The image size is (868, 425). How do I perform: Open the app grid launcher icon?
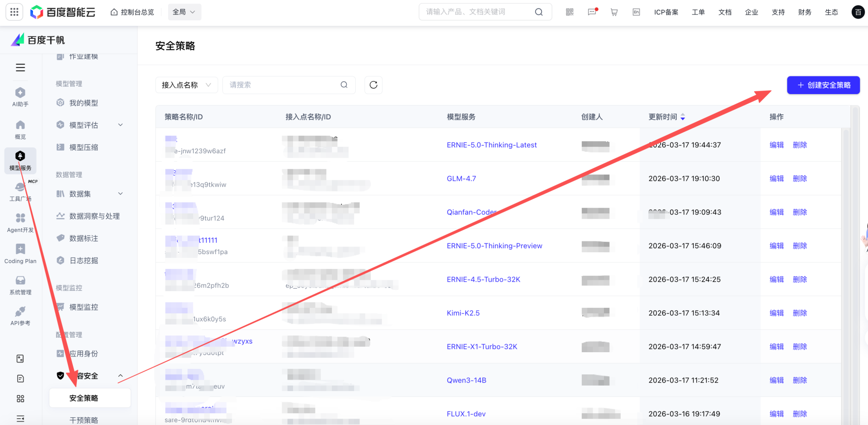point(14,12)
